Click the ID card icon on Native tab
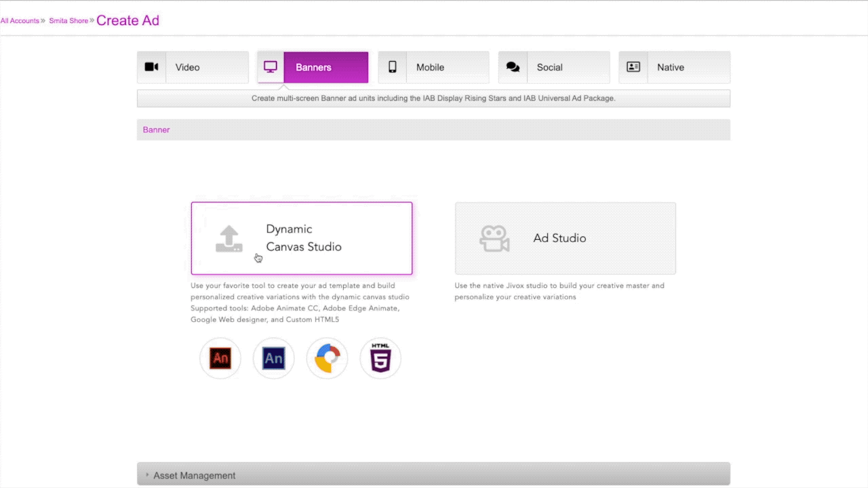The height and width of the screenshot is (488, 868). 633,67
